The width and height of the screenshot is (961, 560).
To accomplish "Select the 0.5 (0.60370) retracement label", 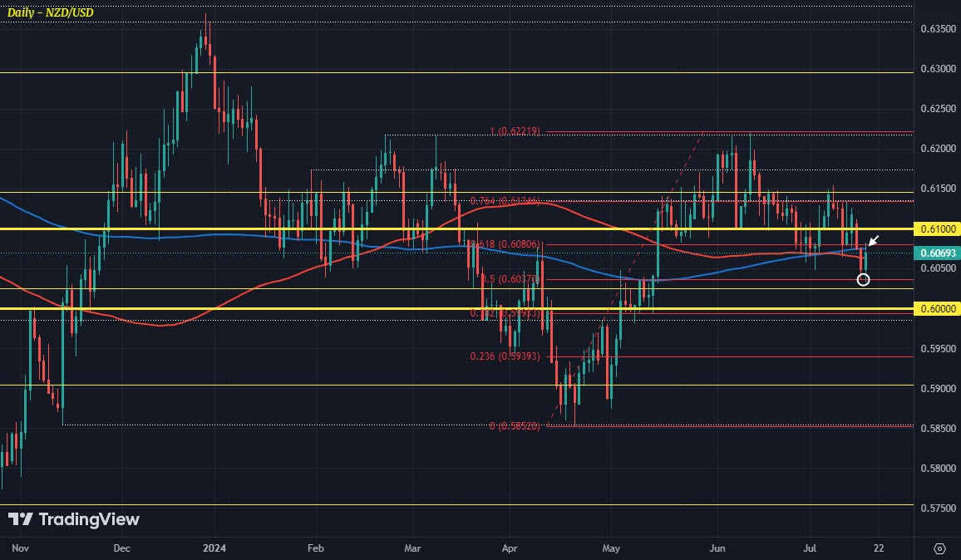I will 510,279.
